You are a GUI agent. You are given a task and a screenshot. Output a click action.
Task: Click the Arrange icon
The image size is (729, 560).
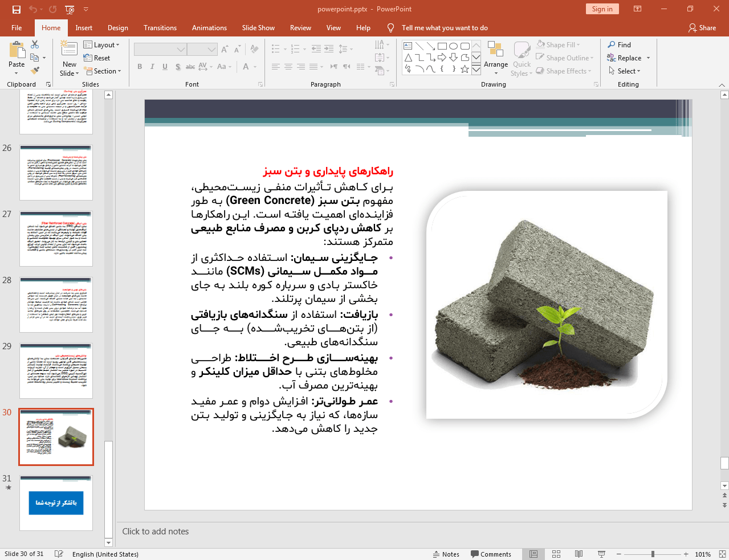(x=496, y=58)
